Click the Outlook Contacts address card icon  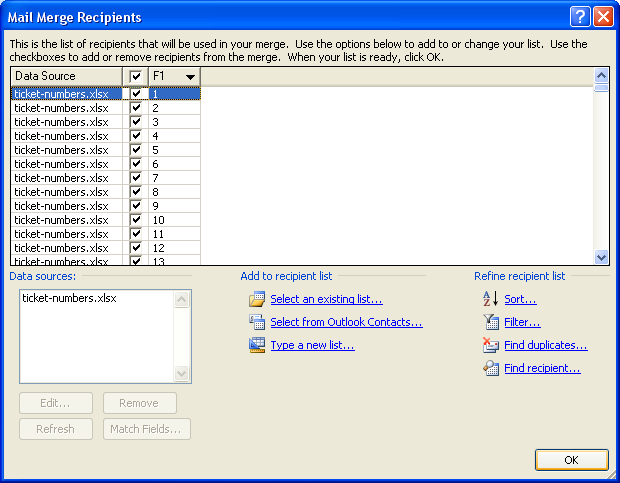point(257,322)
